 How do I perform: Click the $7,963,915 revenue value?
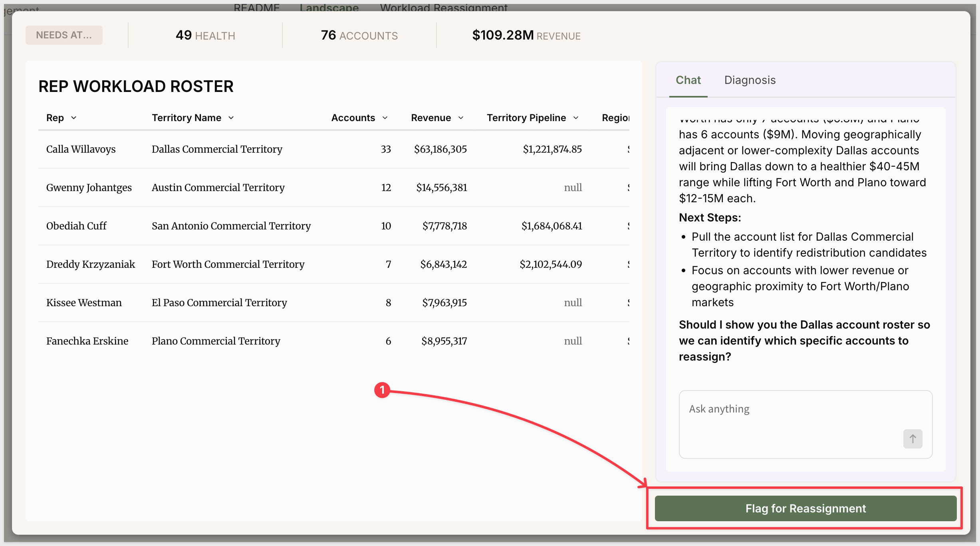[444, 303]
